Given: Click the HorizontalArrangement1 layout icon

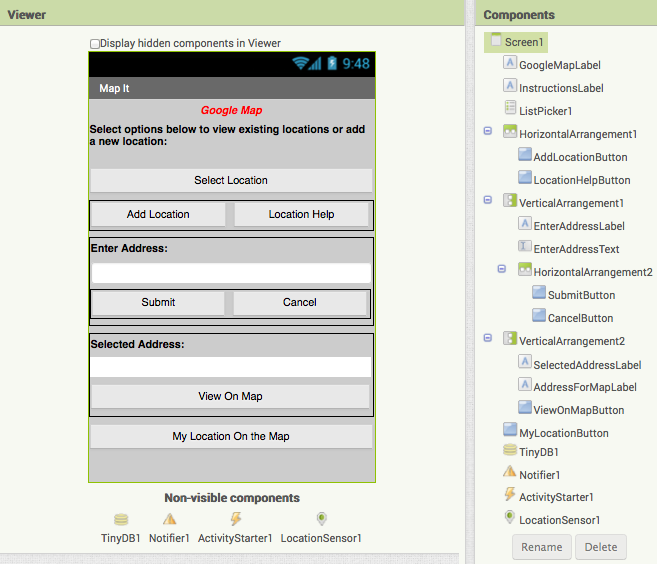Looking at the screenshot, I should click(x=510, y=132).
